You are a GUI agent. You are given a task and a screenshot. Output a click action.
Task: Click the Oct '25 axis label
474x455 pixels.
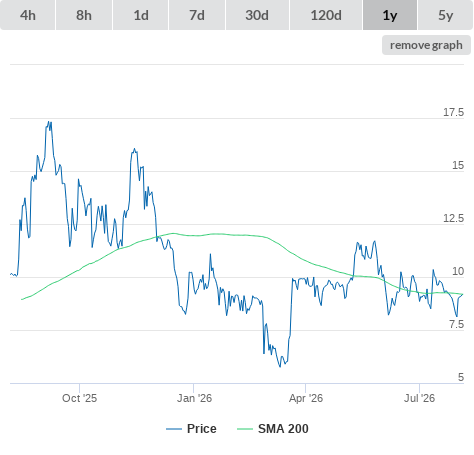coord(79,398)
